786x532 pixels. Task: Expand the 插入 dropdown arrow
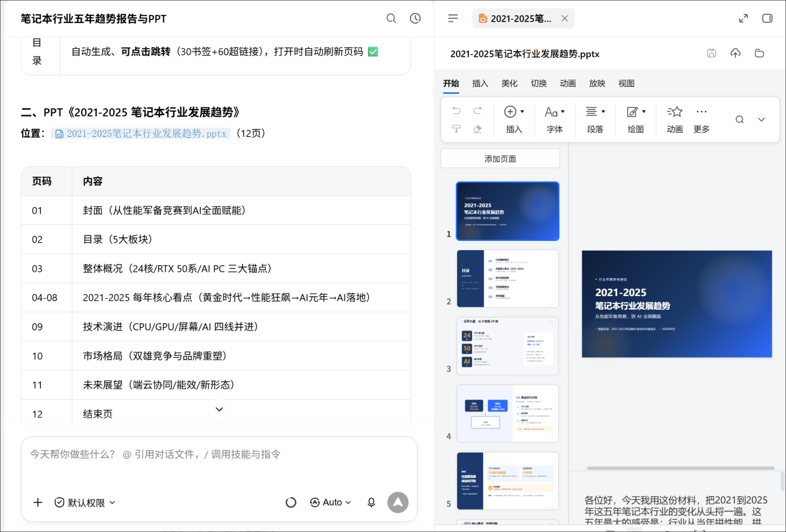click(522, 112)
